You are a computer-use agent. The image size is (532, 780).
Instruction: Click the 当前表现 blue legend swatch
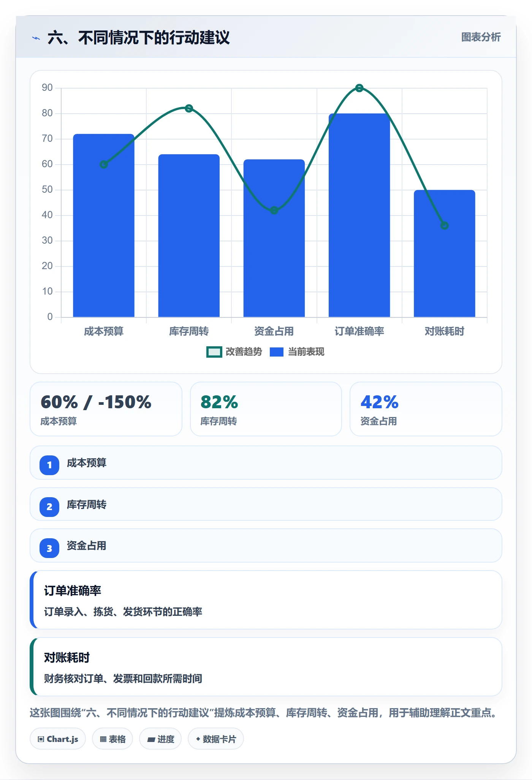click(277, 352)
